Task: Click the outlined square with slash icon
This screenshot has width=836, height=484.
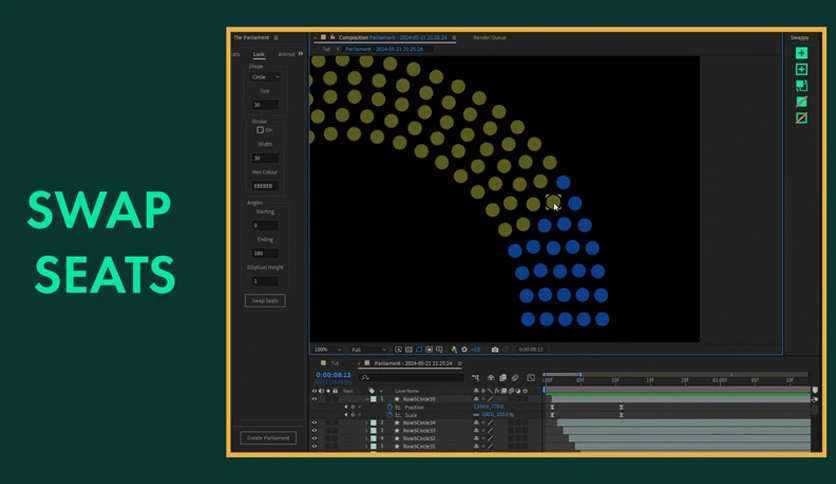Action: click(801, 118)
